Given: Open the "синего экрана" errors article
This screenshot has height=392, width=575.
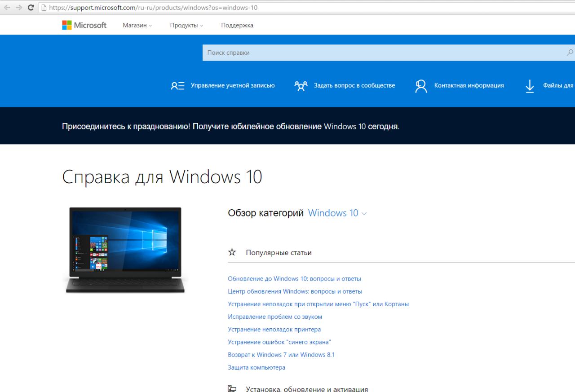Looking at the screenshot, I should pyautogui.click(x=279, y=342).
